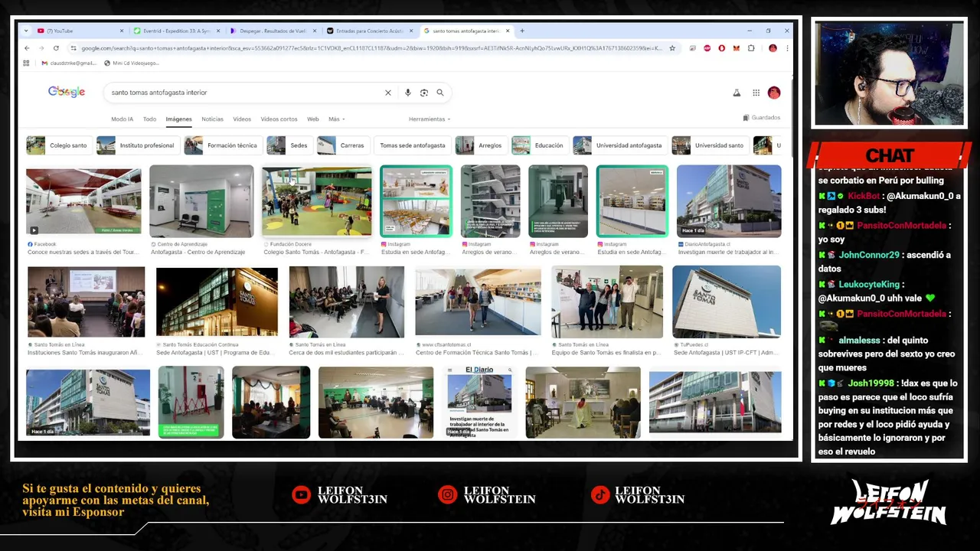The height and width of the screenshot is (551, 980).
Task: Open the Search Labs flask icon
Action: pyautogui.click(x=737, y=93)
